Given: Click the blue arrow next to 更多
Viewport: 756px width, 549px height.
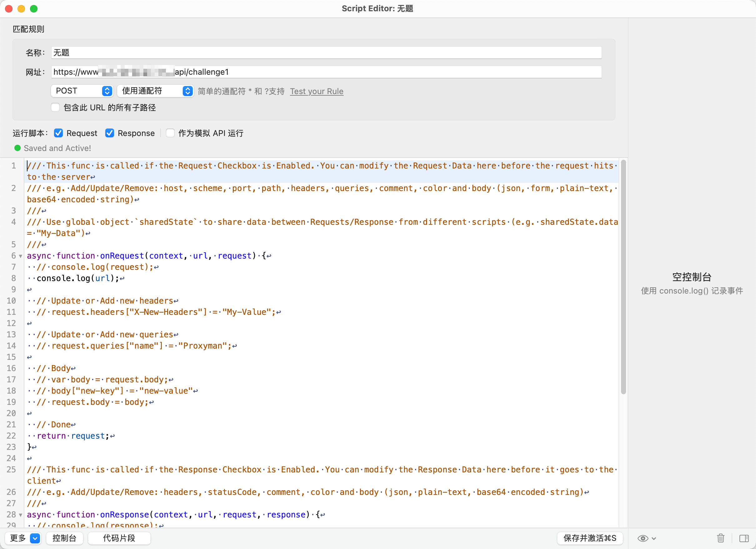Looking at the screenshot, I should tap(35, 538).
